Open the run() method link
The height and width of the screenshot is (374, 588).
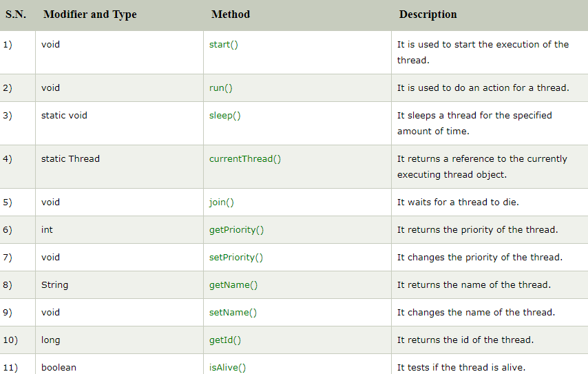tap(221, 88)
